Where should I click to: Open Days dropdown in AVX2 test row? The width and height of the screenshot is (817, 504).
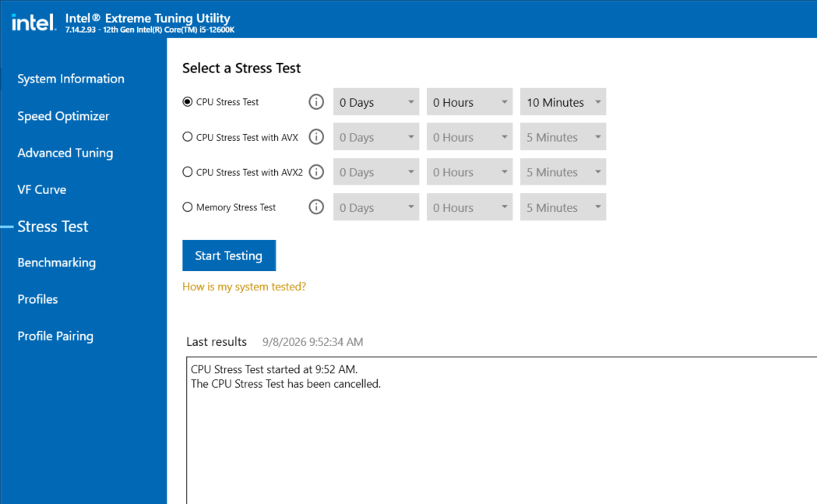click(x=376, y=171)
